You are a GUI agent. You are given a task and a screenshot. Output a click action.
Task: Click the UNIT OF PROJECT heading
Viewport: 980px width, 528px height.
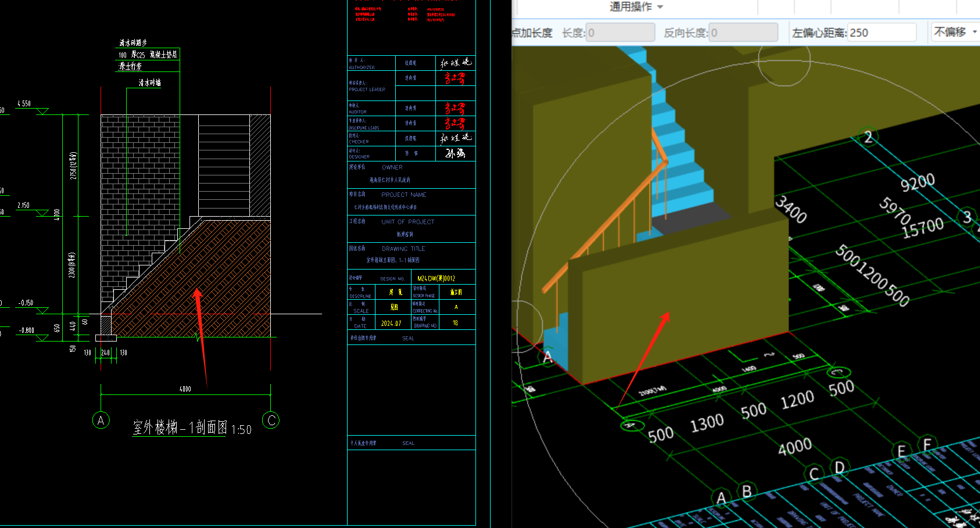[408, 222]
